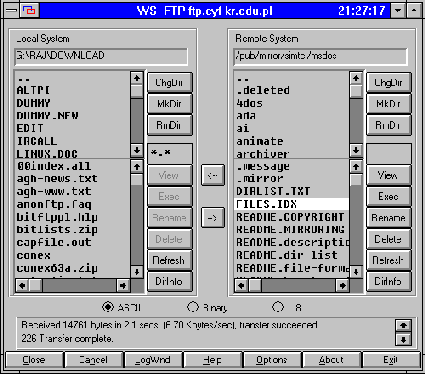Select the ASCII transfer mode radio button
The image size is (425, 374).
108,307
